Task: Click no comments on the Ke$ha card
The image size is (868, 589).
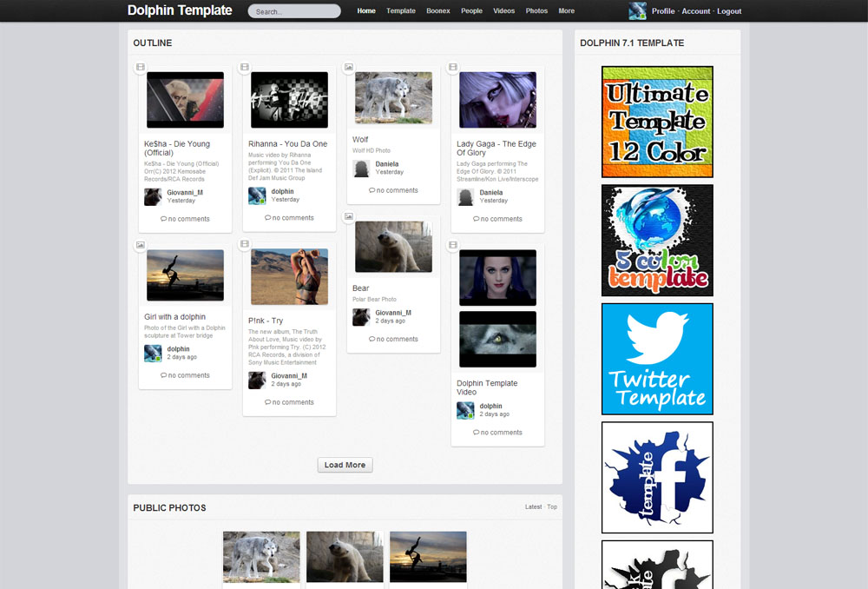Action: pyautogui.click(x=186, y=219)
